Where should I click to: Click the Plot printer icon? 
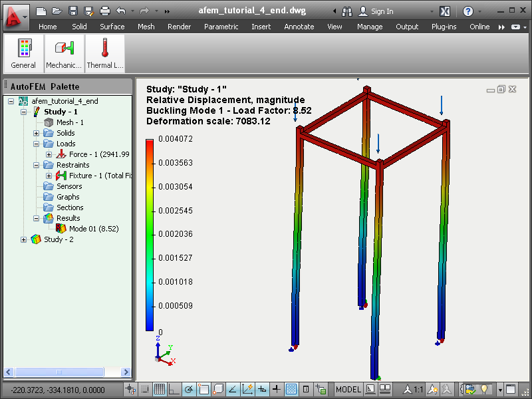coord(105,11)
